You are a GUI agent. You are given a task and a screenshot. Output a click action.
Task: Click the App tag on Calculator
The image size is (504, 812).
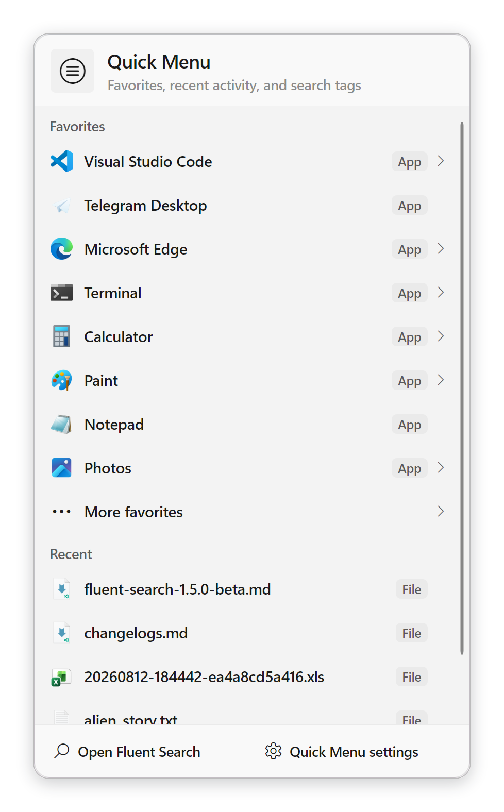tap(410, 337)
